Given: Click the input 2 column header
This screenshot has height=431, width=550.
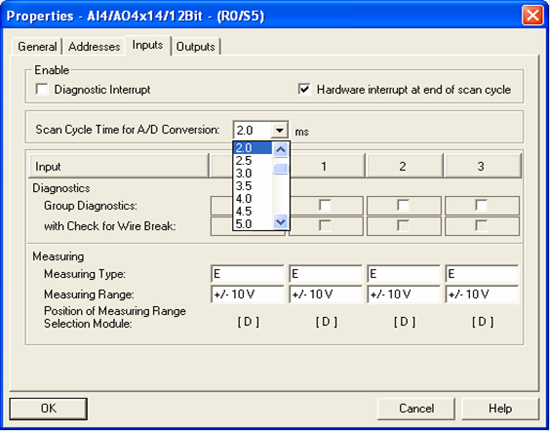Looking at the screenshot, I should click(404, 166).
